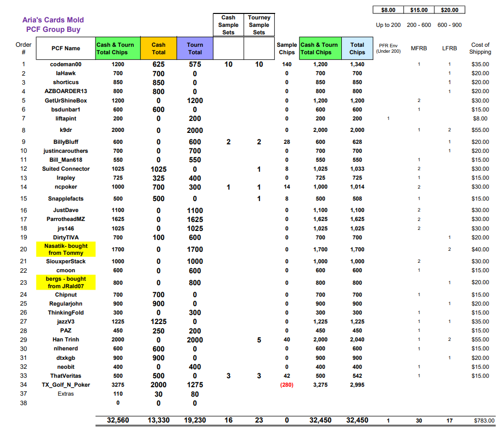Select the yellow "bergs - bought from JRald07" cell
504x432 pixels.
(67, 283)
